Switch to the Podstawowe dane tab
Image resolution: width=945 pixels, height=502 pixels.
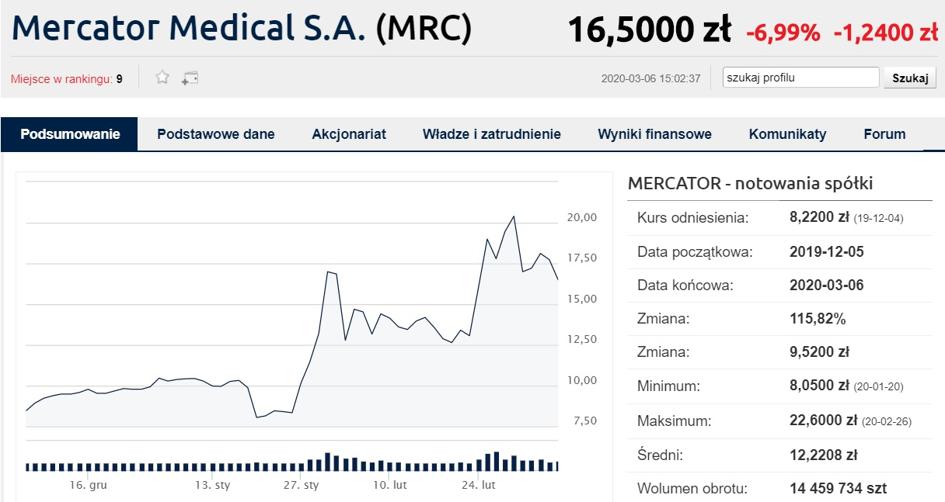pos(216,134)
